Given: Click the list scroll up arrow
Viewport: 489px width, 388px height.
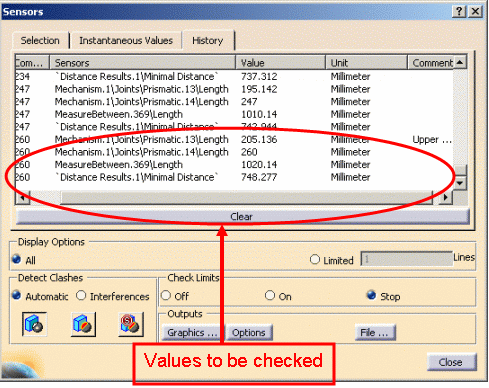Looking at the screenshot, I should (460, 62).
